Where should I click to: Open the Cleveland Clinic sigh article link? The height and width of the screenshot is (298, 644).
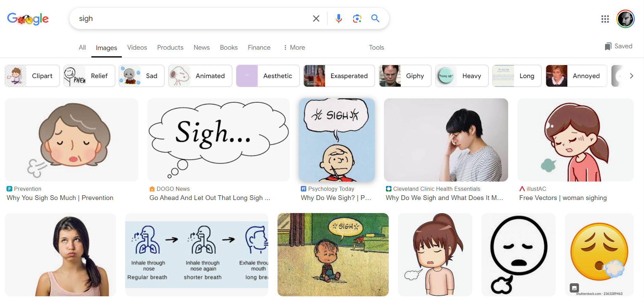click(444, 198)
